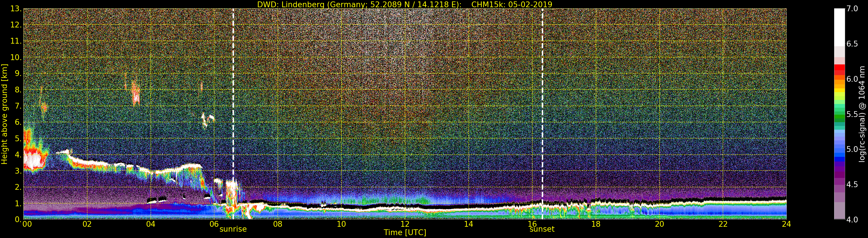Screen dimensions: 868x238
Task: Click the colorbar label 'log(rc-signal) @ 1064 nm'
Action: (862, 114)
